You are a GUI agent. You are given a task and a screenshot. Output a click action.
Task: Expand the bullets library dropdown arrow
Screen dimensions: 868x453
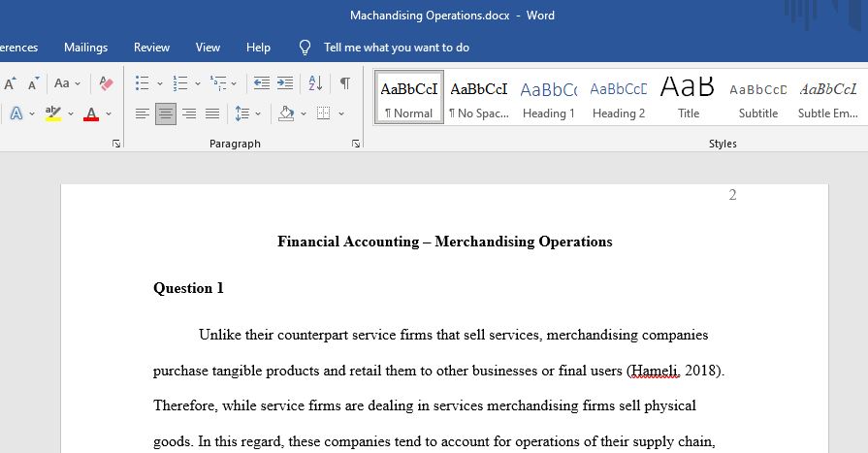(160, 84)
